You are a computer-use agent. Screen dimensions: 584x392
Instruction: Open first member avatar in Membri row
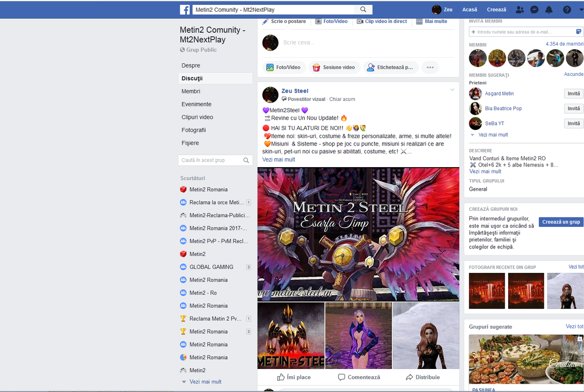click(478, 58)
